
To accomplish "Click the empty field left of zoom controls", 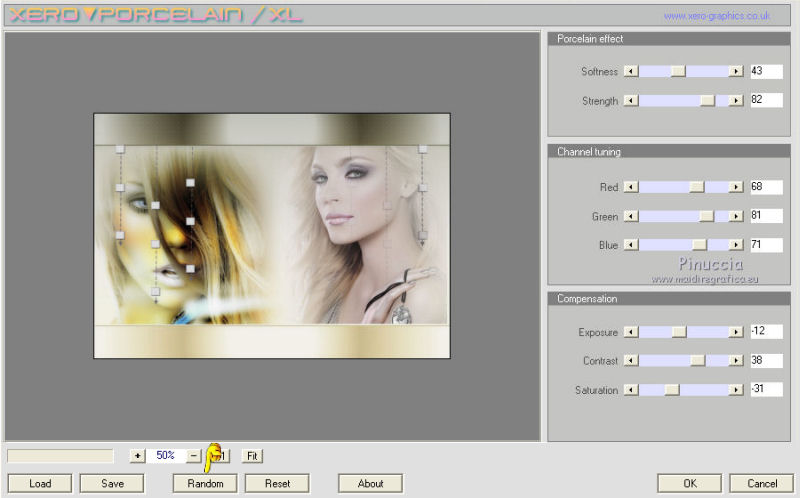I will [60, 456].
